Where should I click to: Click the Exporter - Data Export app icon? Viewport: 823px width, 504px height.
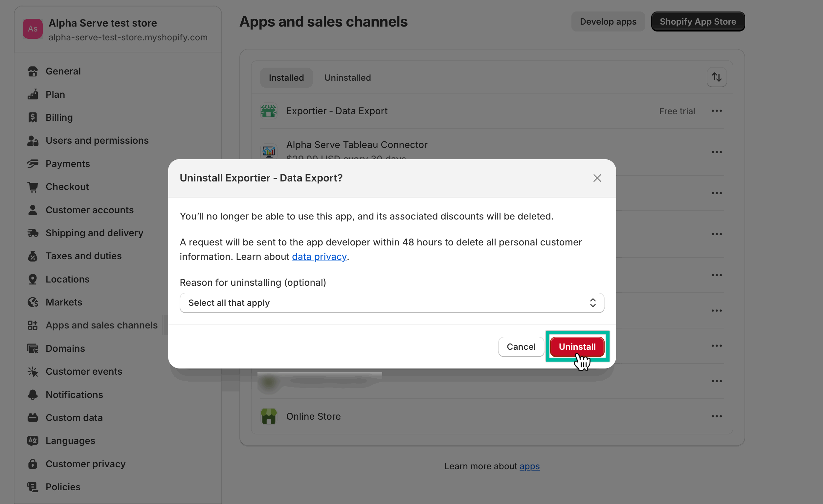[x=269, y=111]
